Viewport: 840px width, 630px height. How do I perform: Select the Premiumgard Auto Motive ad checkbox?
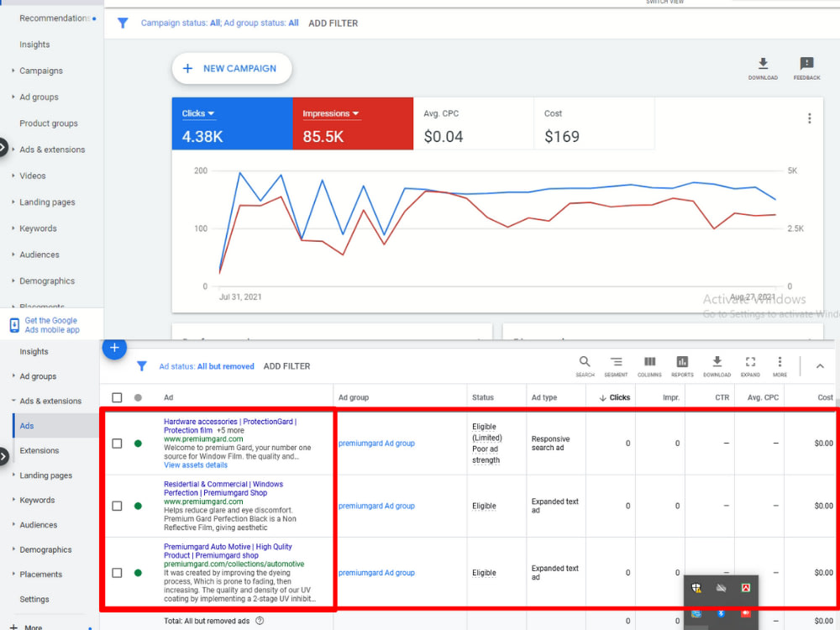click(x=117, y=573)
